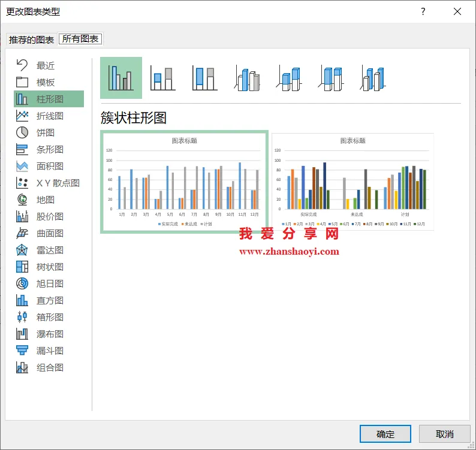Open the dialog help question mark
This screenshot has height=450, width=476.
(x=423, y=11)
